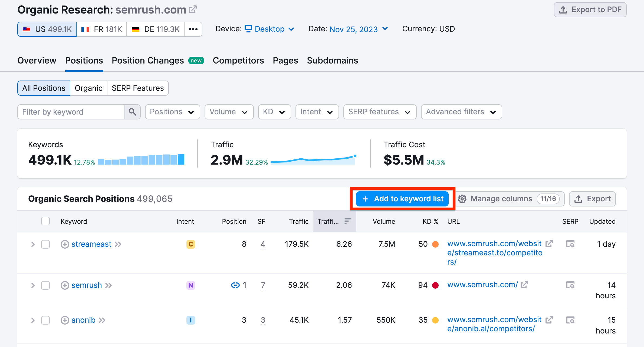Open the SERP features filter dropdown
Viewport: 644px width, 347px height.
(380, 112)
